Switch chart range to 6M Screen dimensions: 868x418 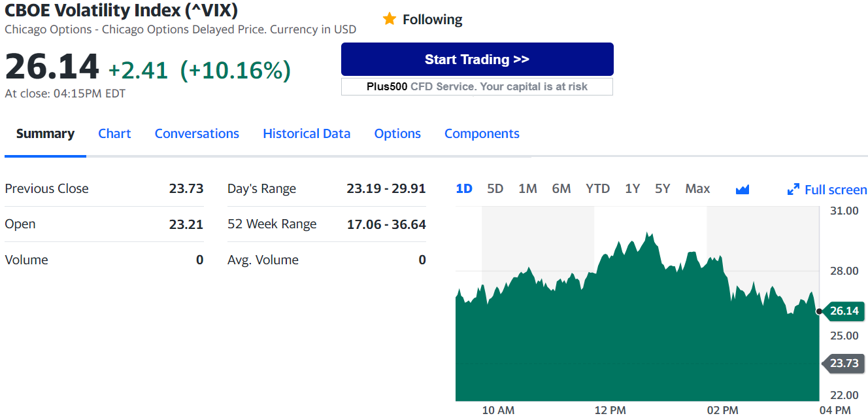coord(561,188)
